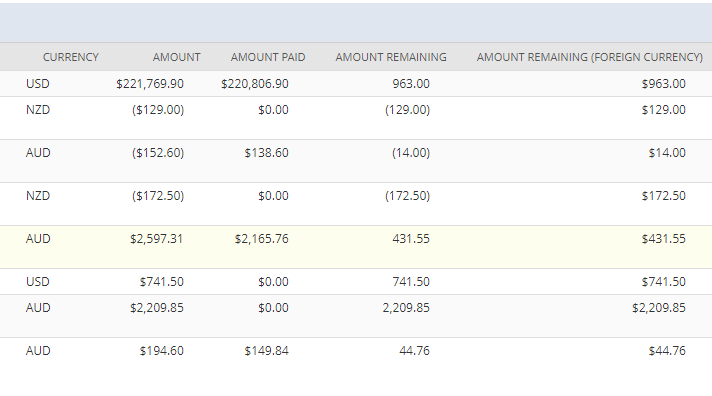The height and width of the screenshot is (396, 712).
Task: Click the AMOUNT PAID column header
Action: click(x=268, y=57)
